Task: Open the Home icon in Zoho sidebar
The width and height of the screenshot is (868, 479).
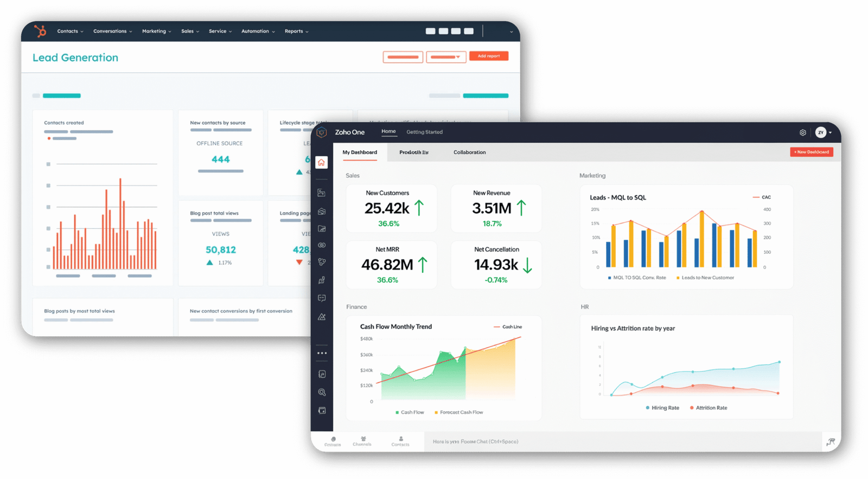Action: click(321, 162)
